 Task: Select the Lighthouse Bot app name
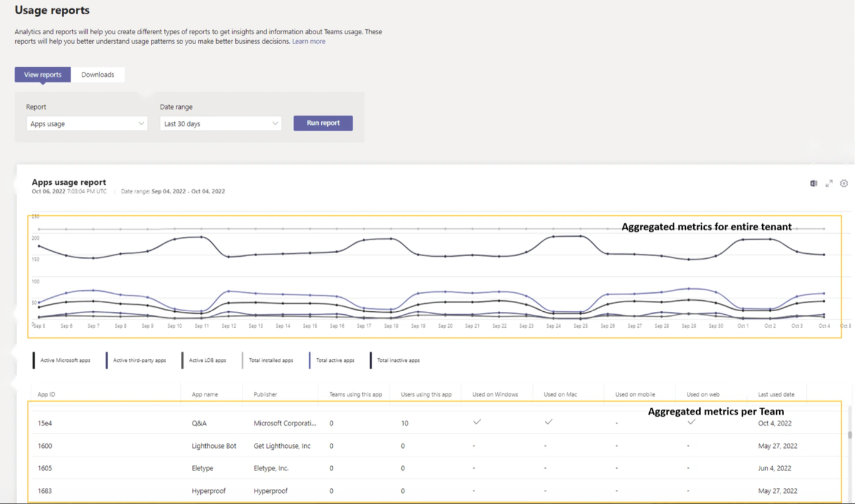coord(214,446)
